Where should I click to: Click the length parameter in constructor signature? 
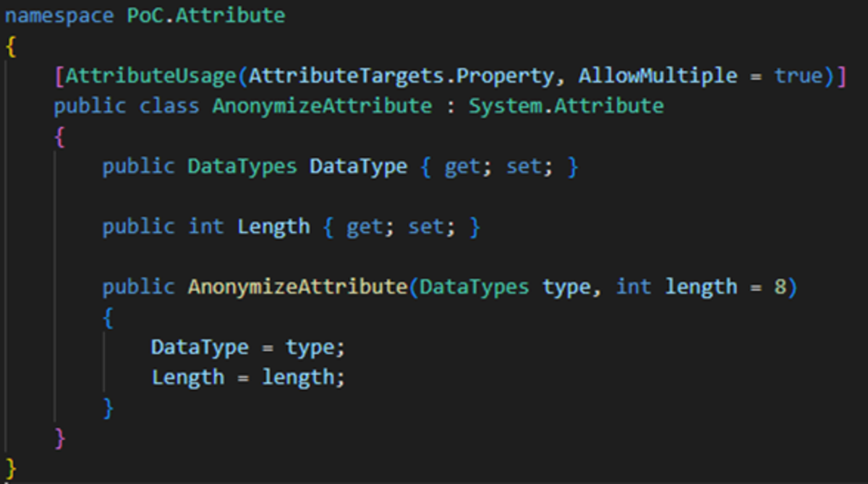(701, 287)
